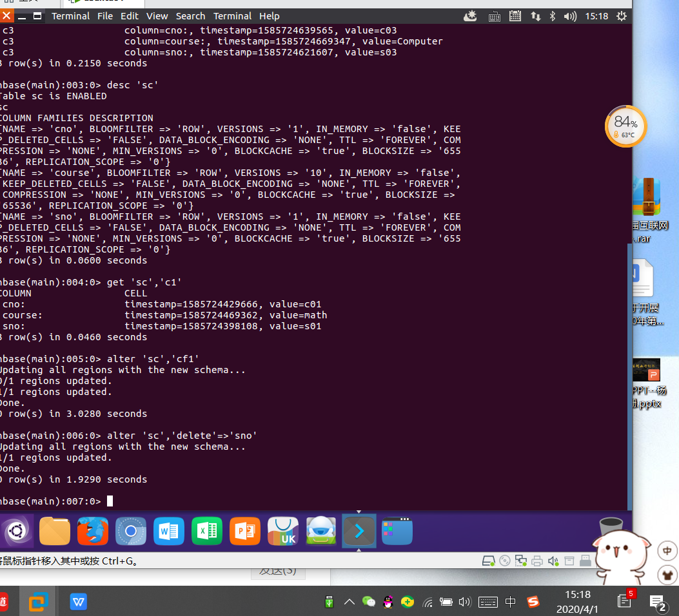Expand hidden tray icons chevron

pos(349,602)
